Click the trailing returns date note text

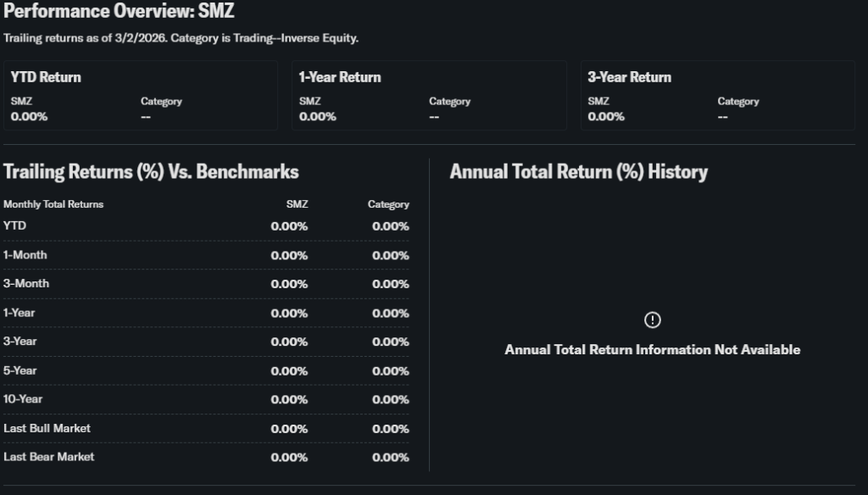pos(181,38)
